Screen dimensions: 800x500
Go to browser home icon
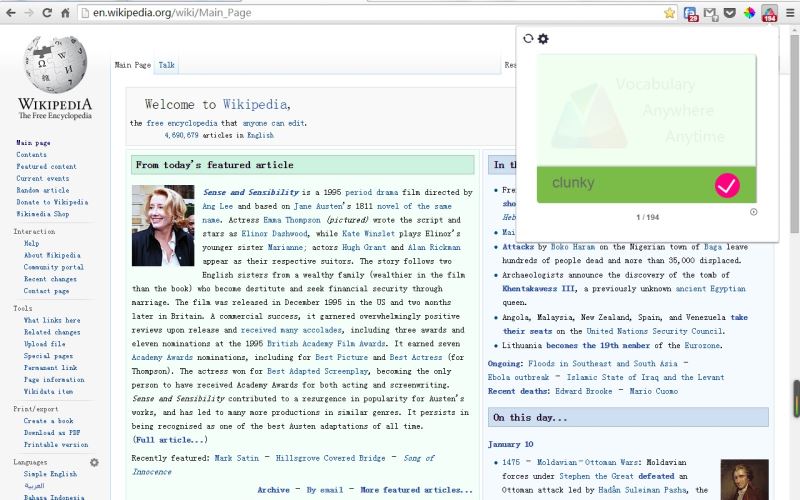coord(65,13)
